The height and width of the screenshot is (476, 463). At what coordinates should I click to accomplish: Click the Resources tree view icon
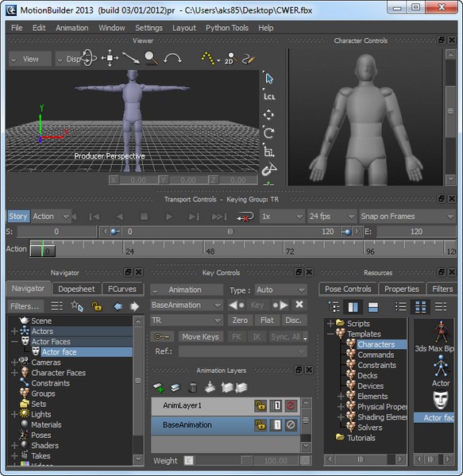coord(334,306)
